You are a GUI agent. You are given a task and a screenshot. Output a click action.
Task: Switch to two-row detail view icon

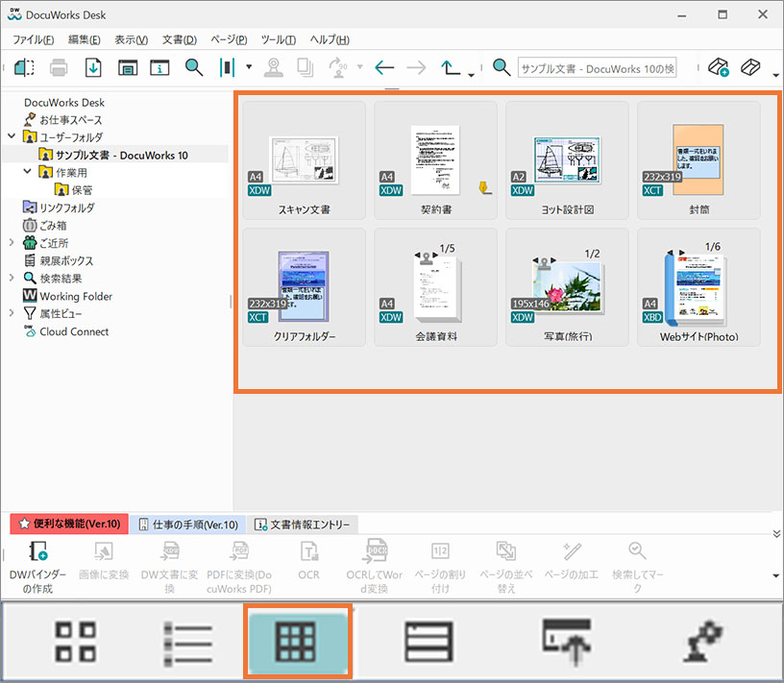click(429, 642)
